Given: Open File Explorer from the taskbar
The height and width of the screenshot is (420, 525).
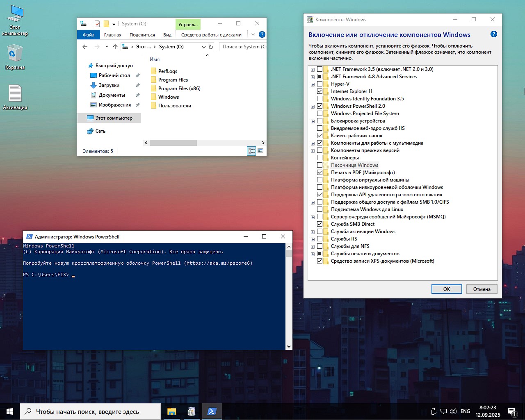Looking at the screenshot, I should pos(171,411).
